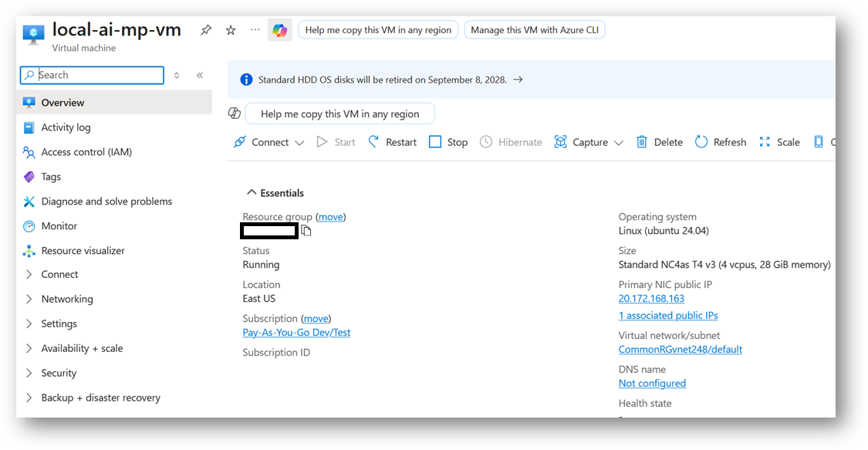Open the more options ellipsis menu
The image size is (868, 450).
tap(255, 30)
